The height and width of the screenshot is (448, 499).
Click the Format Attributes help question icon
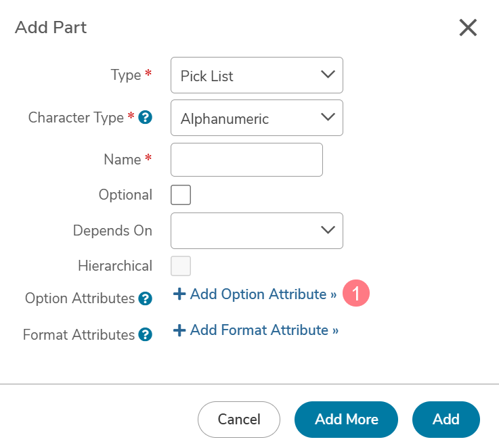[x=145, y=334]
